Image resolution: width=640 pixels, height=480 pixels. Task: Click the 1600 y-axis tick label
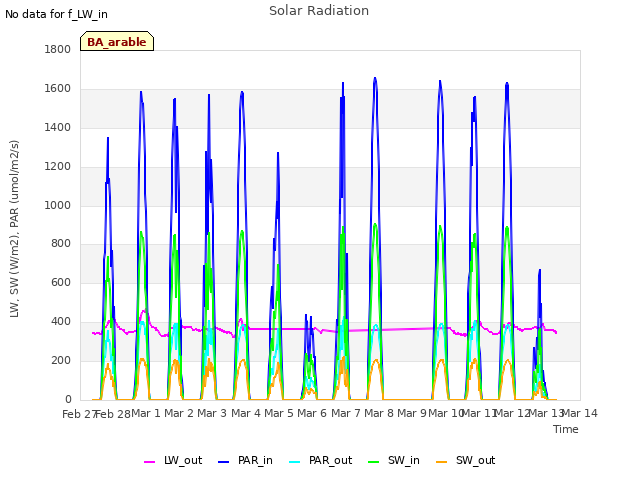[58, 89]
